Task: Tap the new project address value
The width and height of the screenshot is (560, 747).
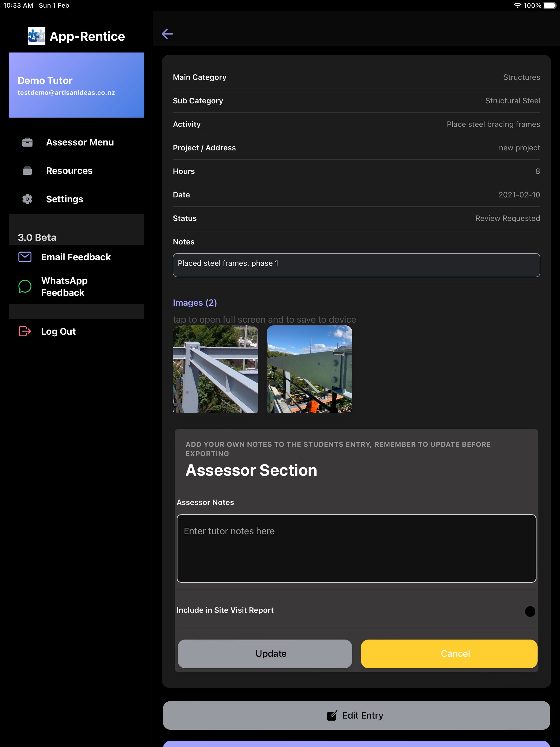Action: 519,148
